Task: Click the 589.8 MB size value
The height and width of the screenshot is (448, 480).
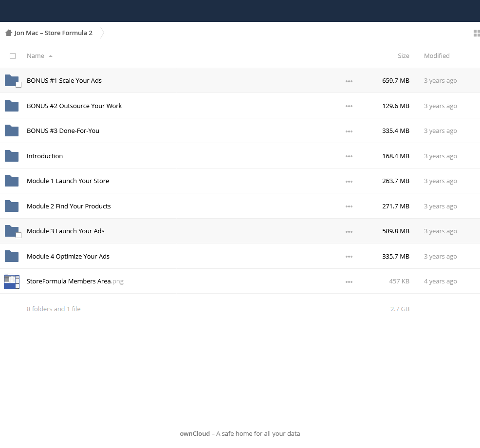Action: tap(395, 231)
